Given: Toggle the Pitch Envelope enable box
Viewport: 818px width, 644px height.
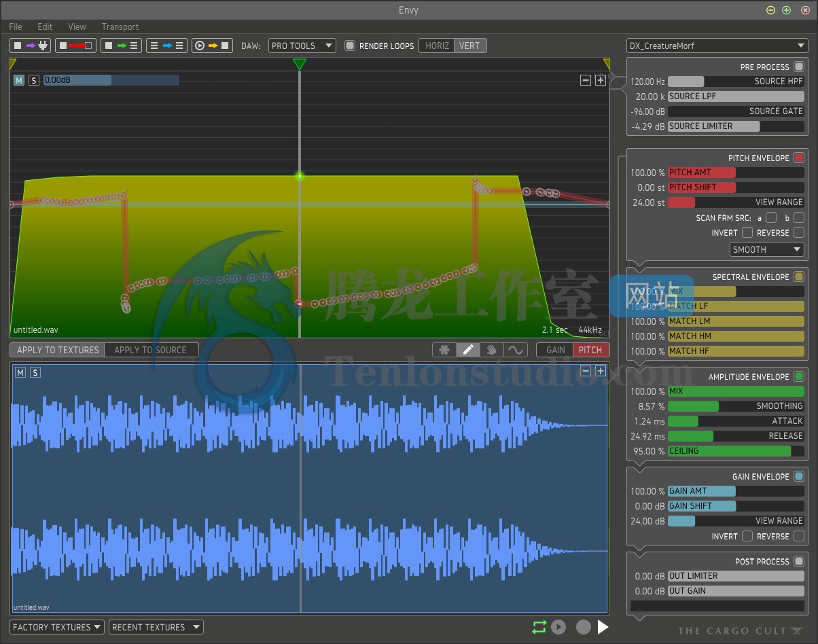Looking at the screenshot, I should (x=799, y=158).
